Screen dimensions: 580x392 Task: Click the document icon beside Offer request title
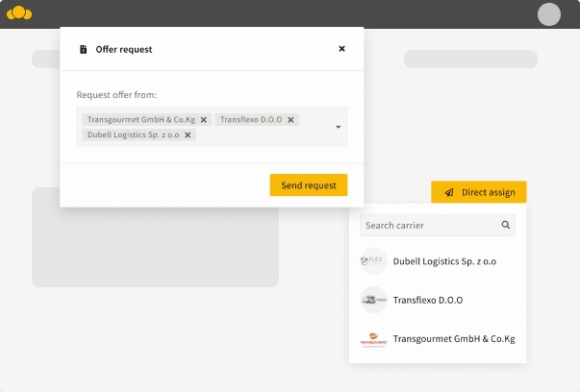(x=84, y=49)
